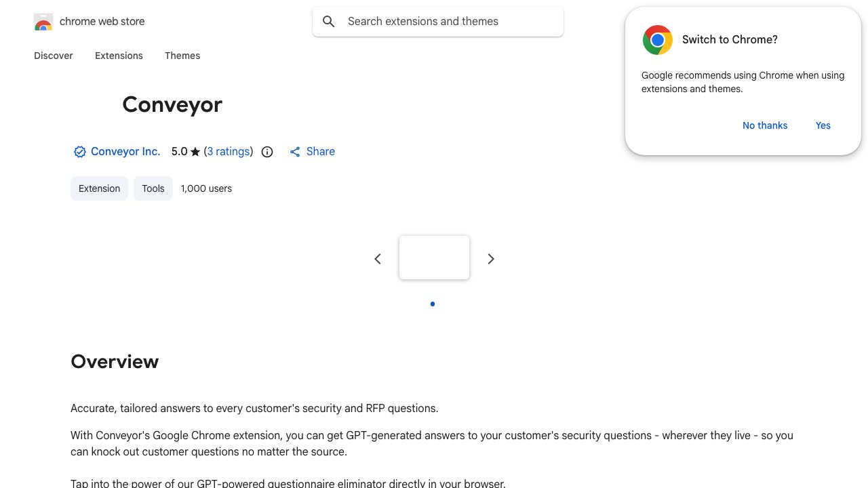868x488 pixels.
Task: Open the Themes tab
Action: pos(182,56)
